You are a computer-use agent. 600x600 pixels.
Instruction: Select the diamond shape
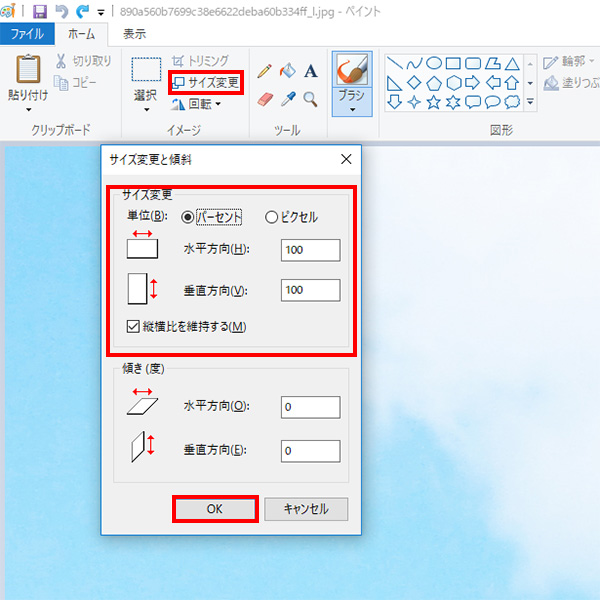[x=414, y=82]
